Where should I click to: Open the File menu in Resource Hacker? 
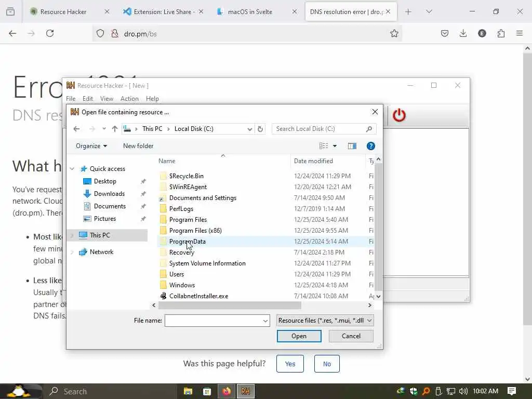(71, 99)
